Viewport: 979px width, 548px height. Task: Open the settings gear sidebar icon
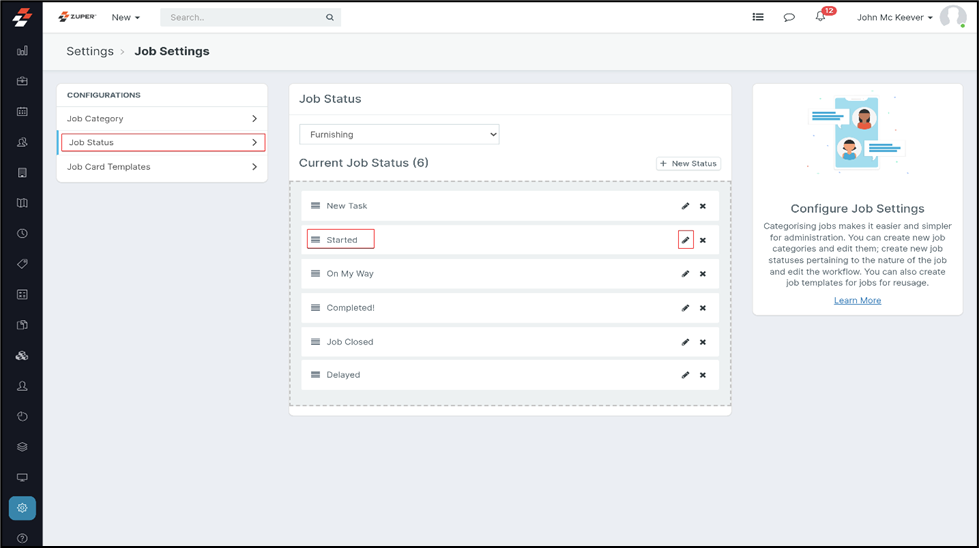(x=22, y=508)
